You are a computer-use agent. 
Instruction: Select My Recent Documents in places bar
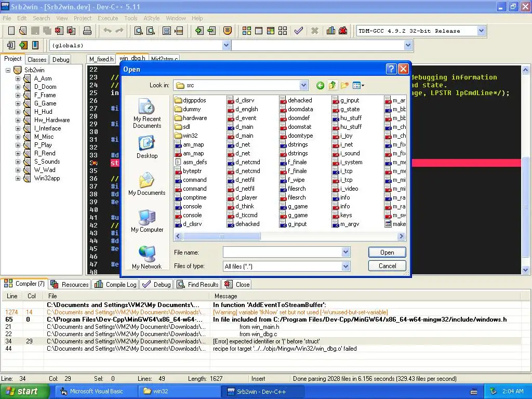[147, 114]
